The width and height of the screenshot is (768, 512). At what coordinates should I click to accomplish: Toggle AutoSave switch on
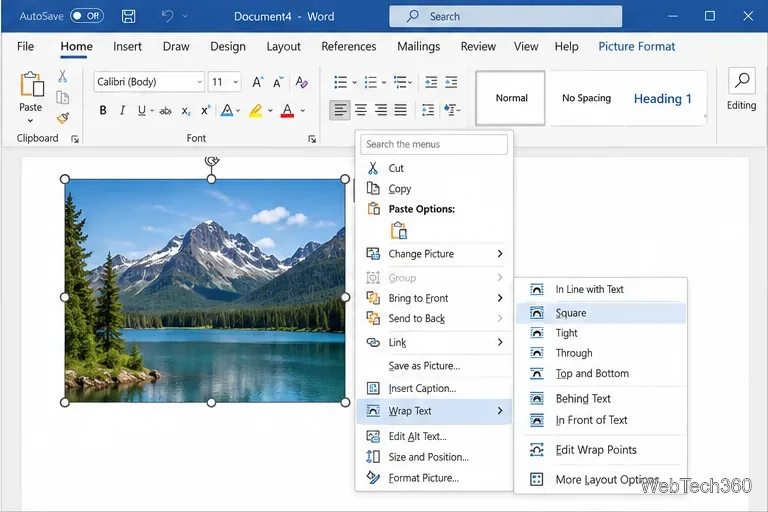click(x=87, y=16)
